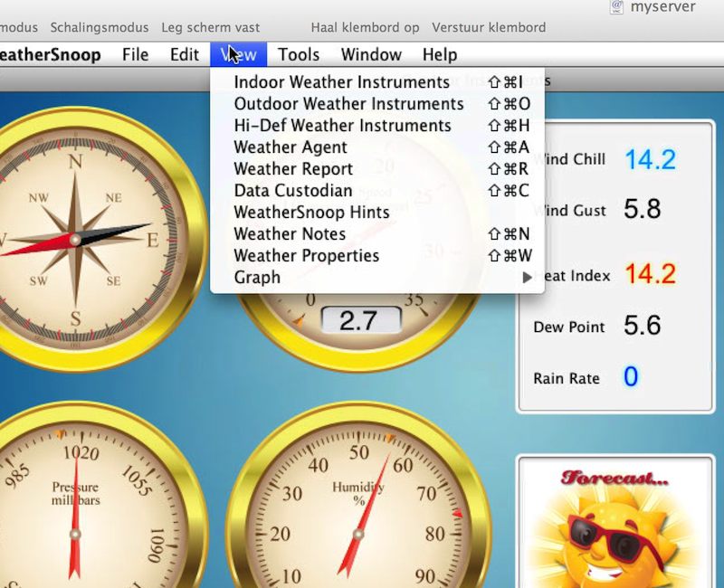The height and width of the screenshot is (588, 724).
Task: Click the Heat Index value 14.2
Action: pos(650,274)
